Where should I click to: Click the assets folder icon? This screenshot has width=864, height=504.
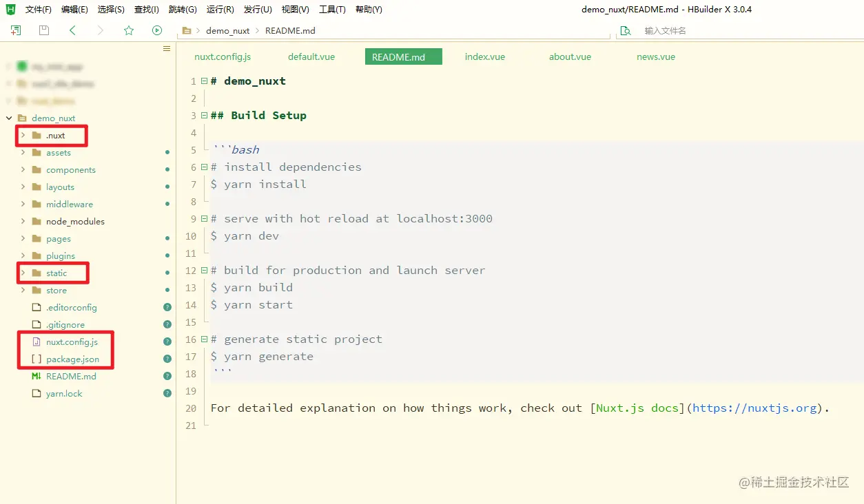click(x=37, y=153)
